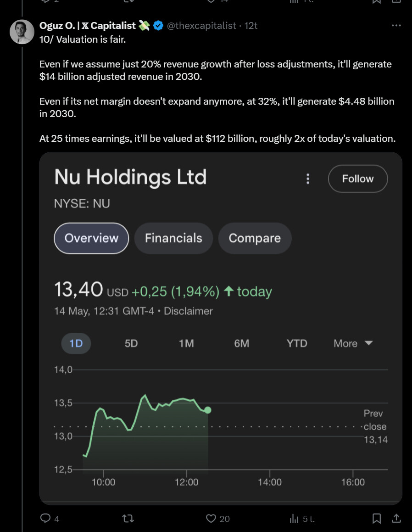Expand the More time range dropdown
Viewport: 412px width, 532px height.
point(353,343)
